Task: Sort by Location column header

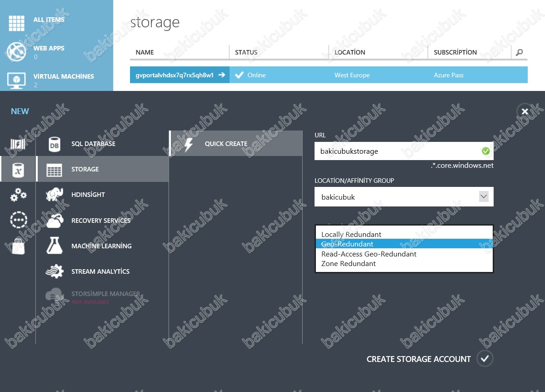Action: [350, 52]
